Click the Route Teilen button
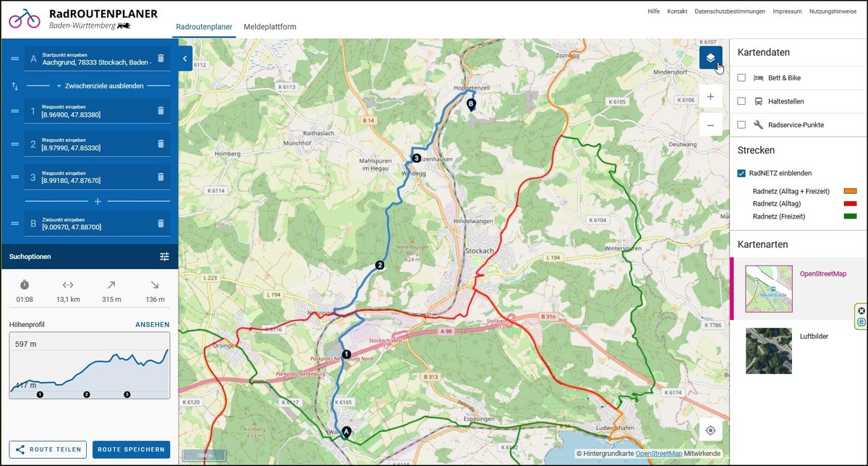The height and width of the screenshot is (466, 868). [x=48, y=449]
